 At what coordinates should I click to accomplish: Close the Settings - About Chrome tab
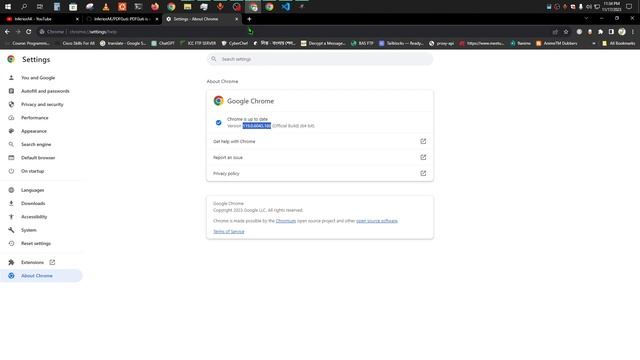[x=236, y=19]
